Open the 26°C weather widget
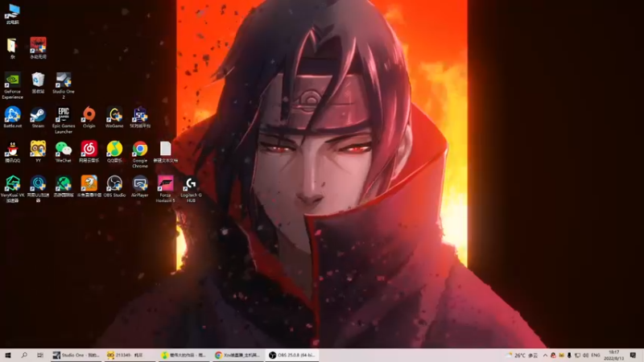Viewport: 644px width, 362px height. pyautogui.click(x=522, y=355)
